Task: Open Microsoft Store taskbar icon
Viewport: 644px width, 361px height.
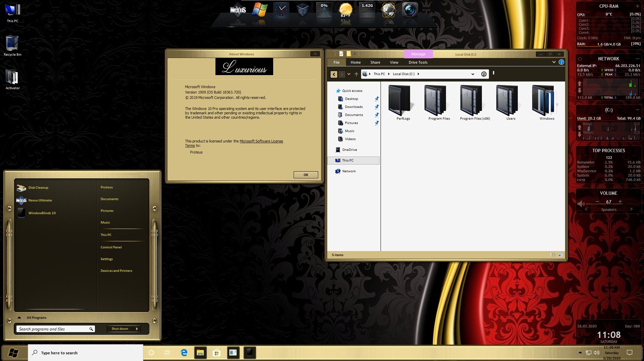Action: point(216,353)
